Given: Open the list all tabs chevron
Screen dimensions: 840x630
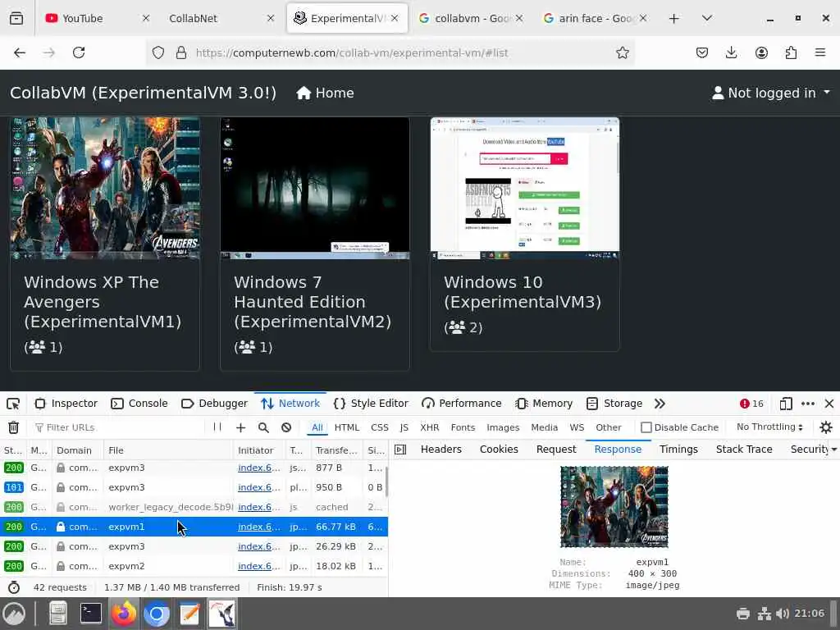Looking at the screenshot, I should [706, 19].
